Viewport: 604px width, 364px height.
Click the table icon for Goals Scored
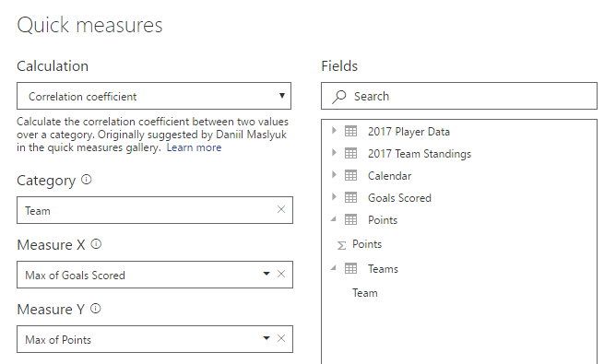350,197
